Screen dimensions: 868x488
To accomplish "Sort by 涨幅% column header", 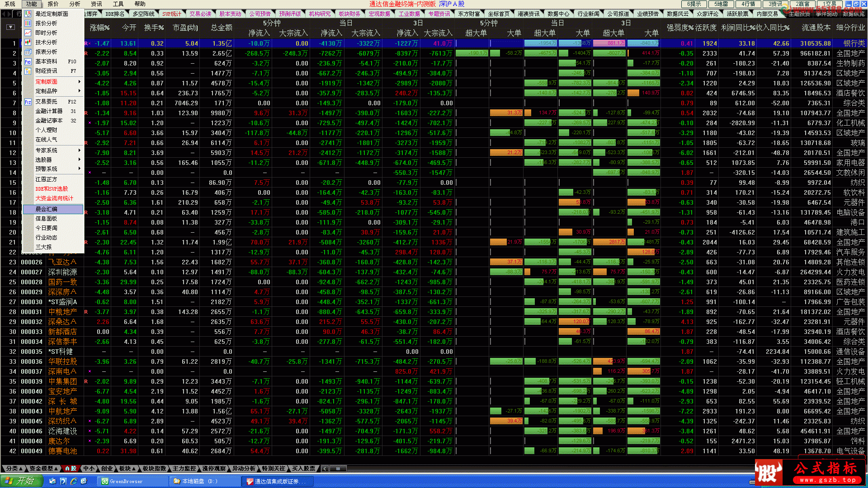I will pyautogui.click(x=99, y=28).
